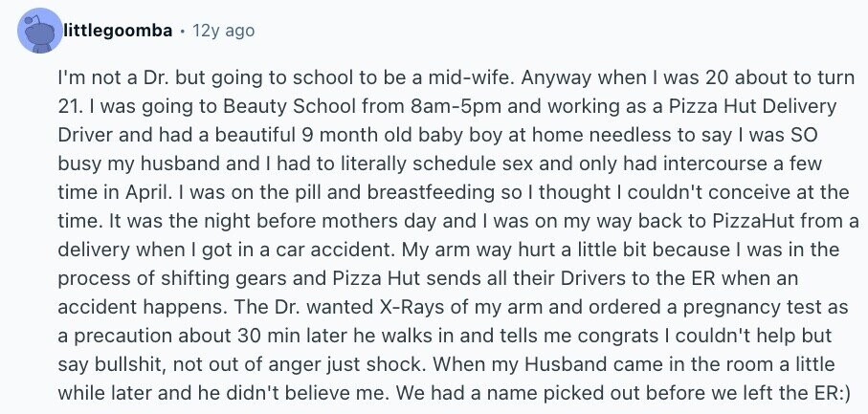Viewport: 868px width, 414px height.
Task: Open the littlegoomba username profile link
Action: point(118,31)
